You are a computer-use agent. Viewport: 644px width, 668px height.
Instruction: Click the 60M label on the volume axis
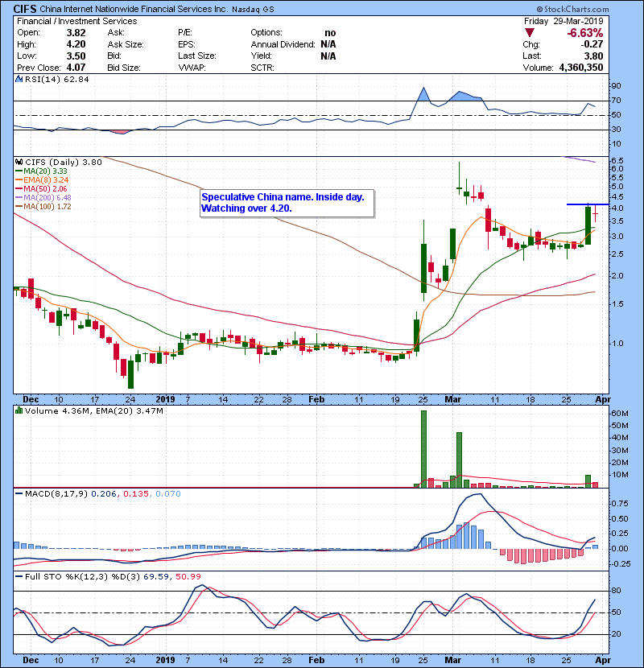(620, 413)
